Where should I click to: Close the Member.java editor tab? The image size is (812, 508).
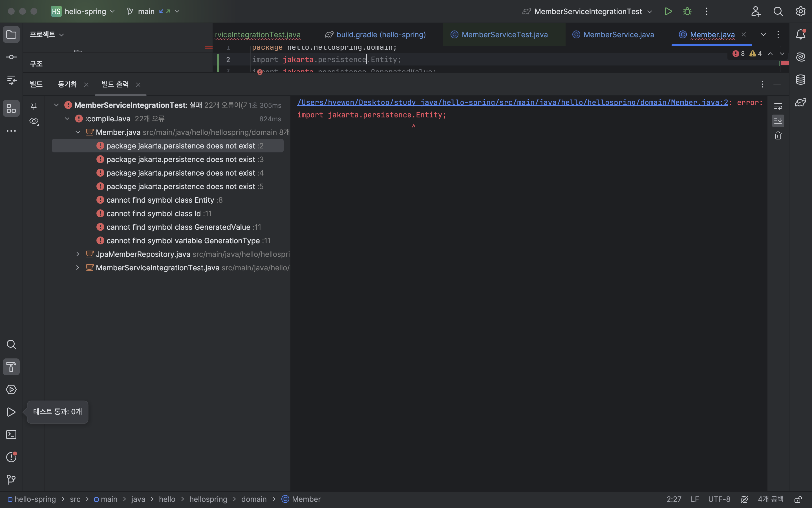744,34
